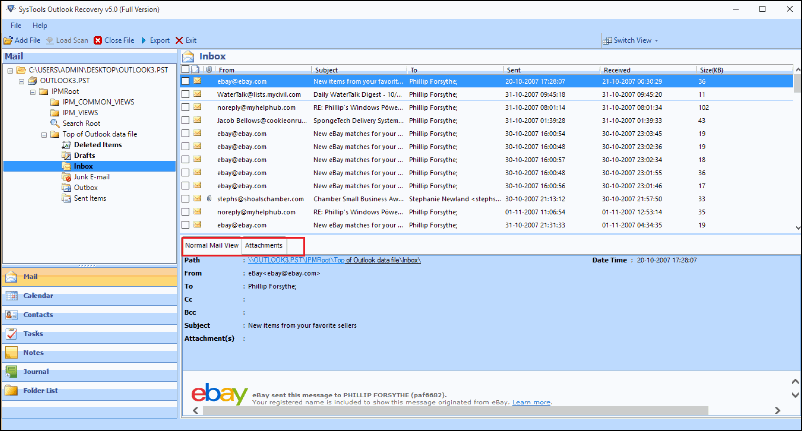Viewport: 802px width, 431px height.
Task: Switch to the Attachments tab
Action: click(263, 245)
